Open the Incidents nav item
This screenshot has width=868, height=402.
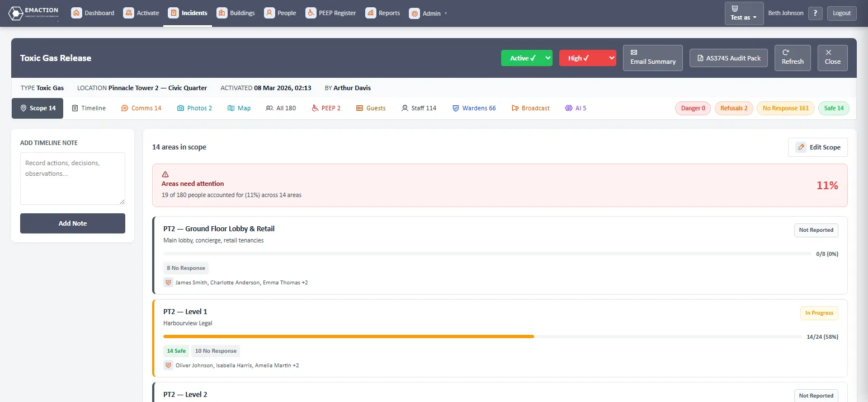coord(187,13)
